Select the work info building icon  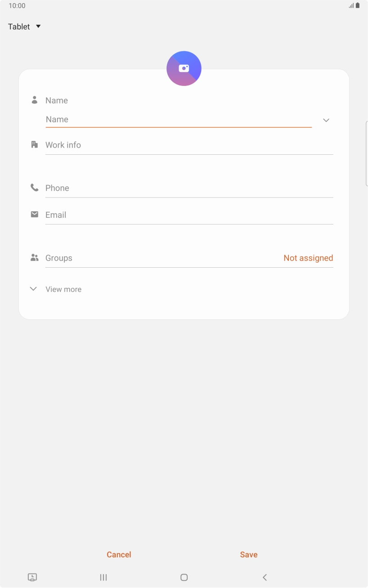[x=34, y=144]
